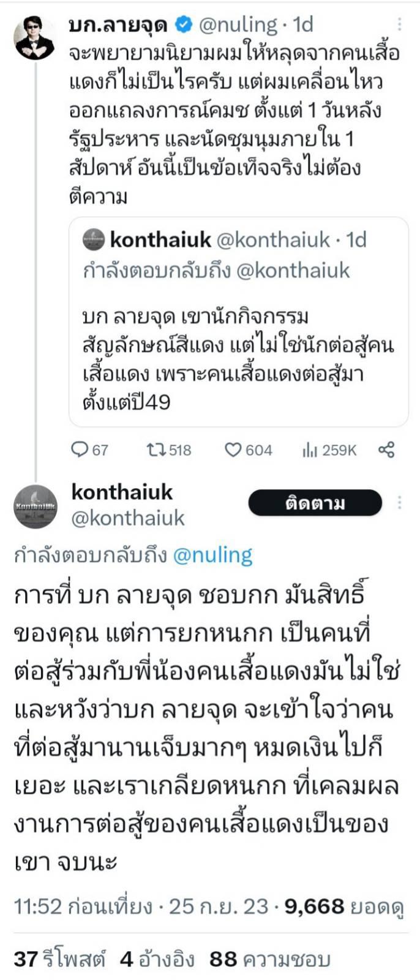This screenshot has height=980, width=420.
Task: View analytics icon showing 259K views
Action: click(309, 450)
